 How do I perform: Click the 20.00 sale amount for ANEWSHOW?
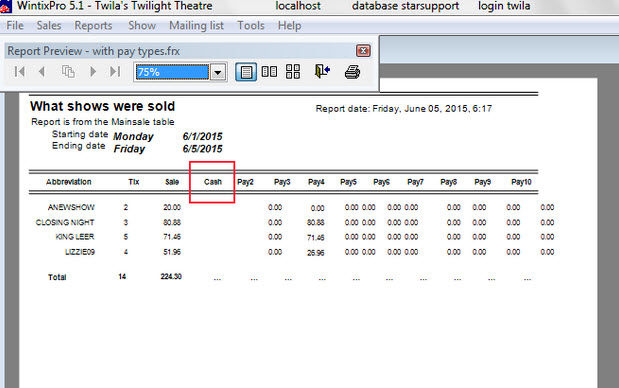pyautogui.click(x=172, y=207)
